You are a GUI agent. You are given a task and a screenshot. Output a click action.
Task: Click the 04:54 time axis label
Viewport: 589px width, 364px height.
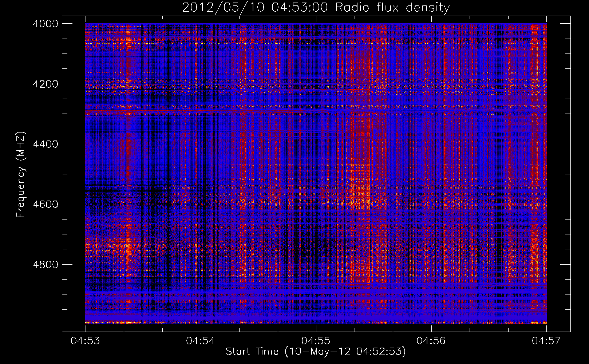[x=201, y=341]
